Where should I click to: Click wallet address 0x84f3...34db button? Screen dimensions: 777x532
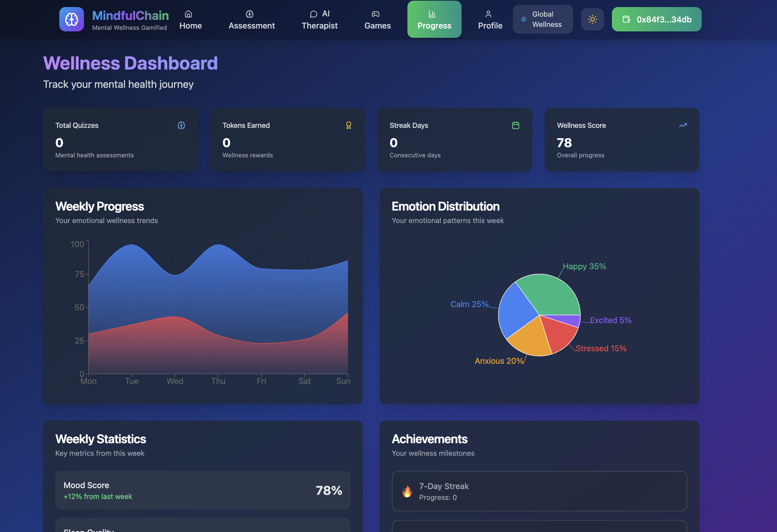pyautogui.click(x=656, y=19)
